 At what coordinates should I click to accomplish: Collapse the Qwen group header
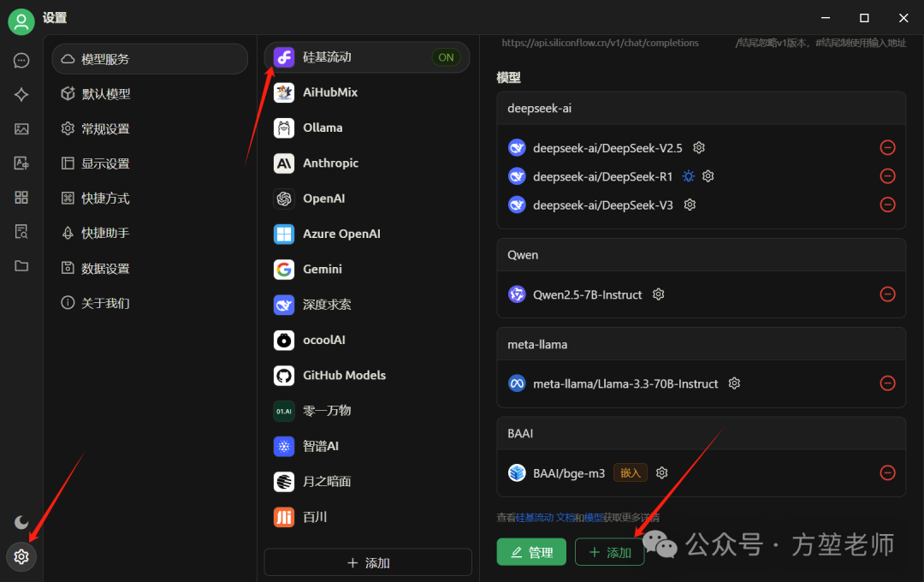click(x=702, y=255)
